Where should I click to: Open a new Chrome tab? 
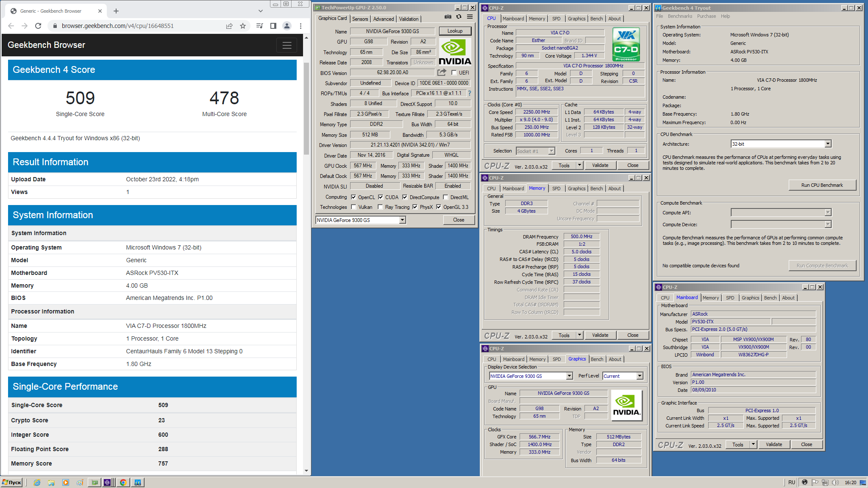pos(116,11)
